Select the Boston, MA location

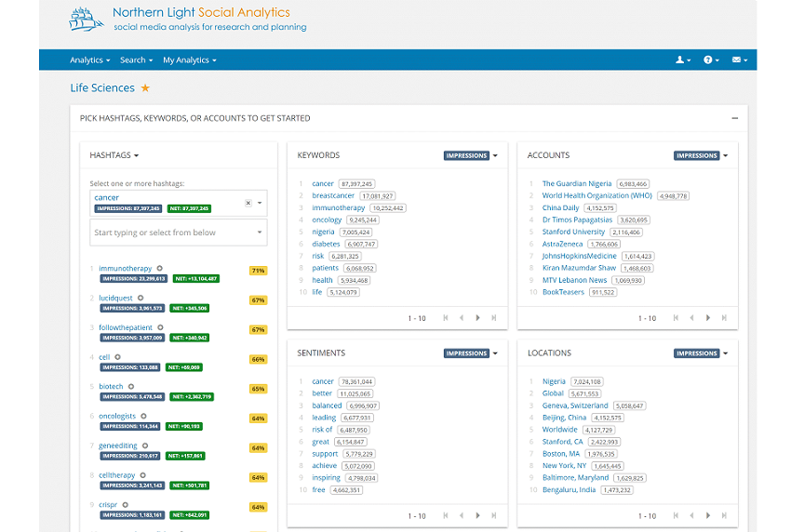(561, 454)
